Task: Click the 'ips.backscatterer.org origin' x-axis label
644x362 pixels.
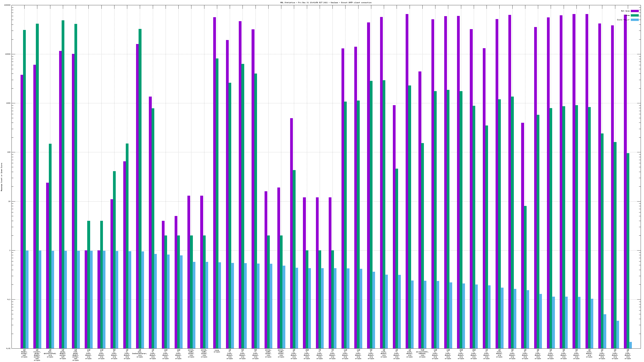Action: (x=140, y=353)
